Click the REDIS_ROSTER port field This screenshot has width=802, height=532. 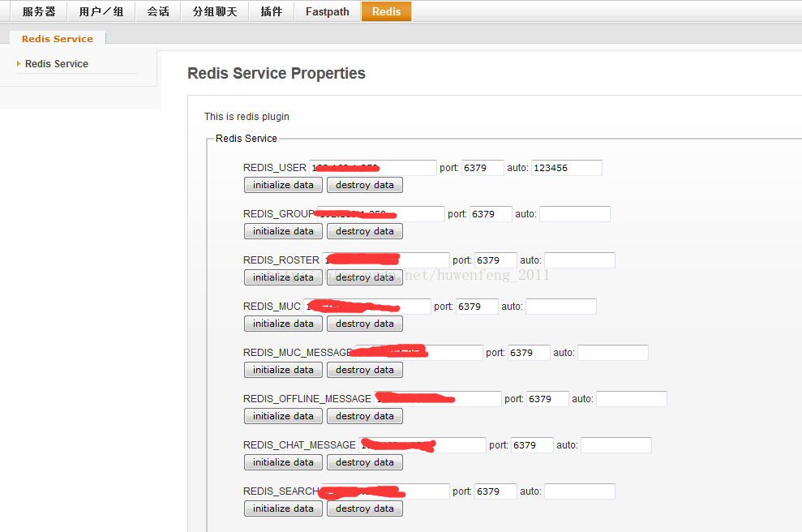pos(495,260)
